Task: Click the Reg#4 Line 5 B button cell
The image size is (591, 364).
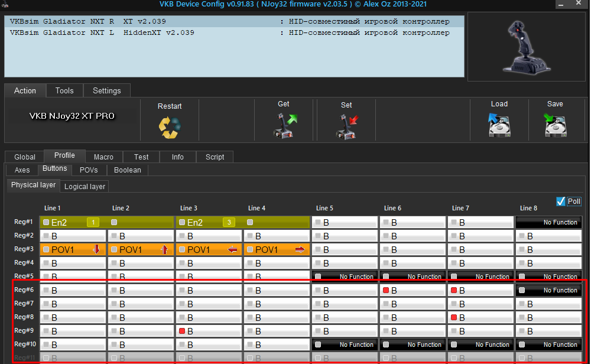Action: [345, 263]
